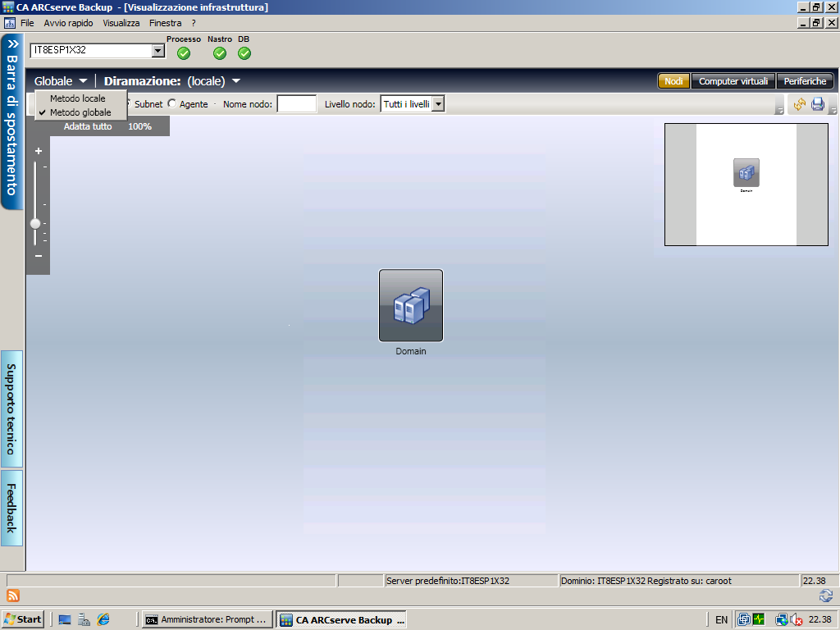Switch to the Periferiche view

click(805, 81)
